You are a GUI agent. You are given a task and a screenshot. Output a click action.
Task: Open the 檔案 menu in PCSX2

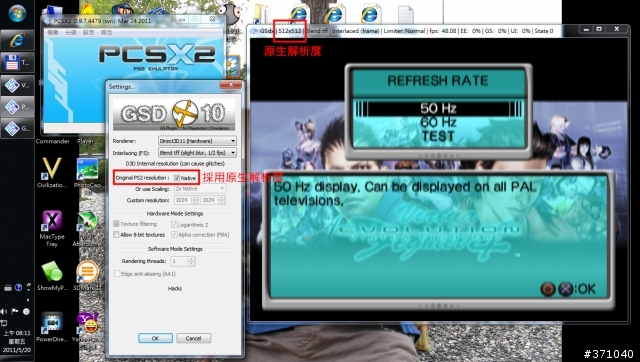coord(53,32)
